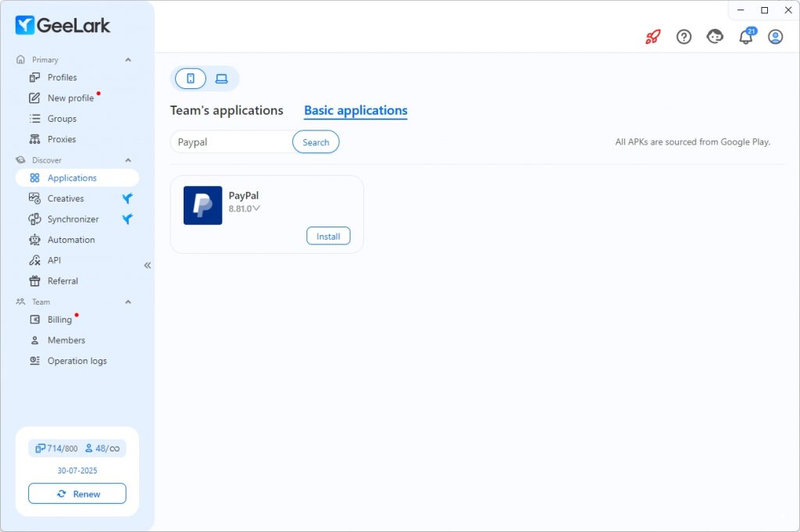Open the rocket icon in header
The height and width of the screenshot is (532, 800).
pos(652,37)
